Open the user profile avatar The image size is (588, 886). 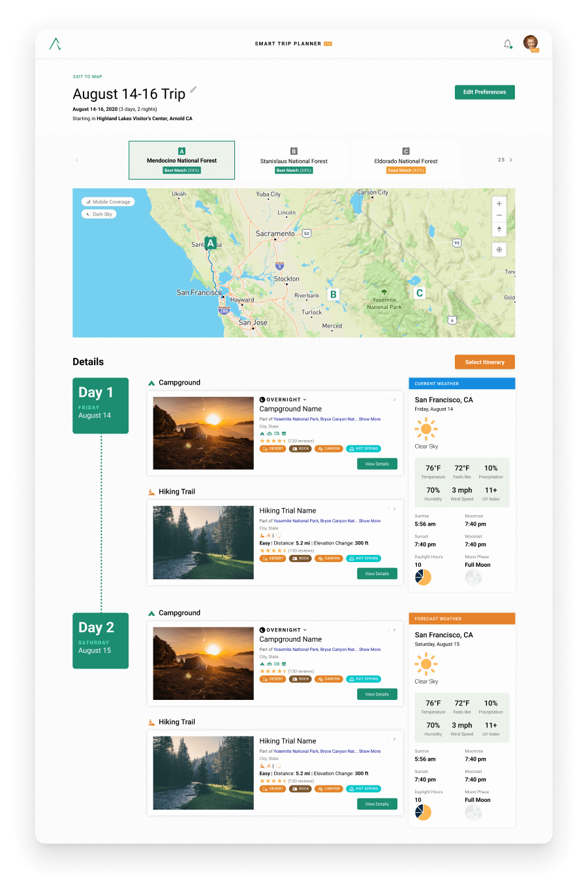(x=531, y=43)
